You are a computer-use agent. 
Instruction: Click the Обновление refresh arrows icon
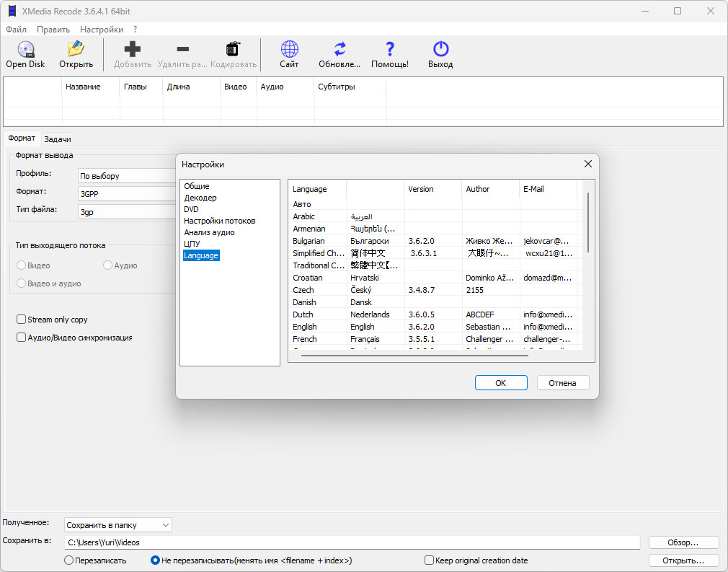[x=340, y=49]
